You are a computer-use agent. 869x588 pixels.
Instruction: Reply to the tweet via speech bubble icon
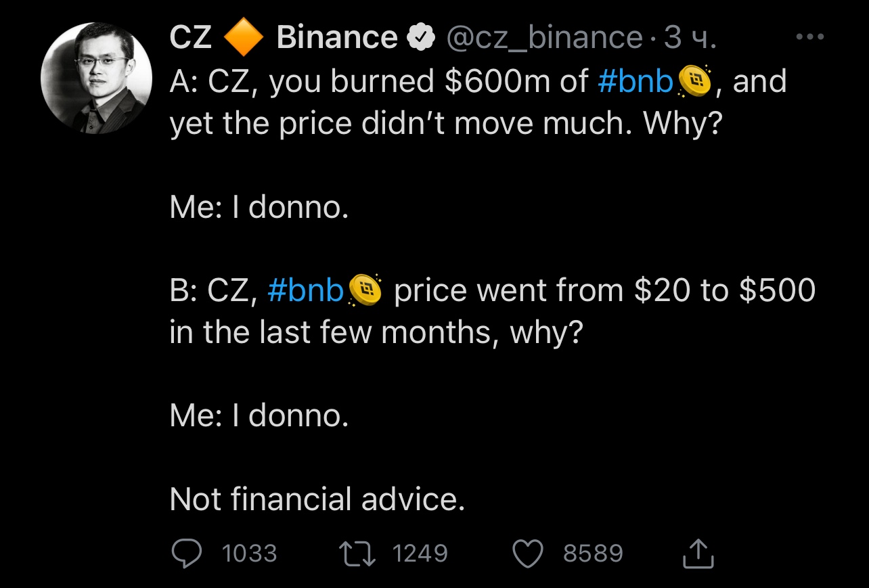pyautogui.click(x=186, y=553)
